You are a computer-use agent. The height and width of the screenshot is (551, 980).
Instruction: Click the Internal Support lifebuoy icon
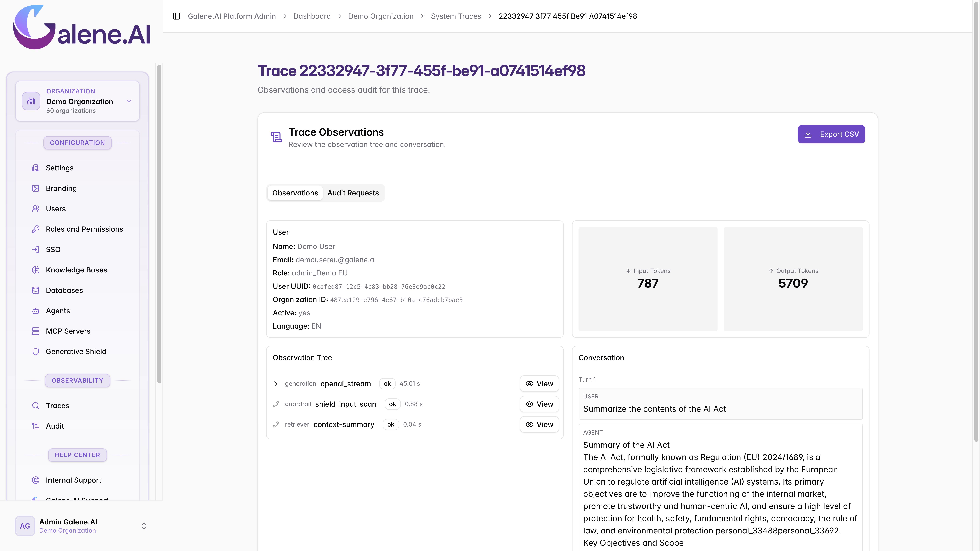click(36, 480)
